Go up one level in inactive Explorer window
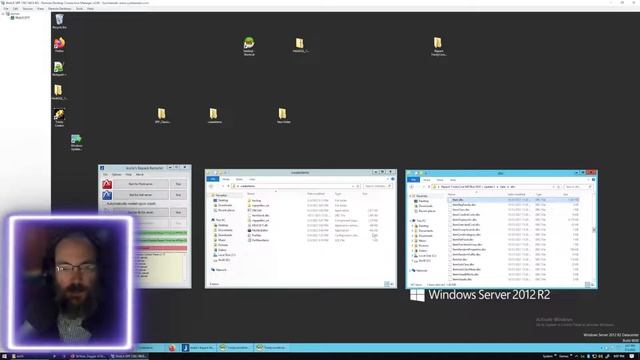This screenshot has width=640, height=360. 228,186
